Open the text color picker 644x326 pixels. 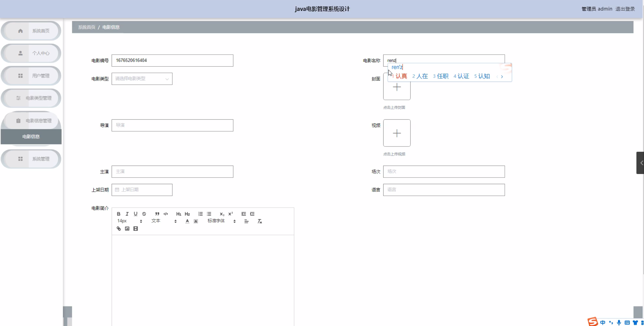click(187, 221)
